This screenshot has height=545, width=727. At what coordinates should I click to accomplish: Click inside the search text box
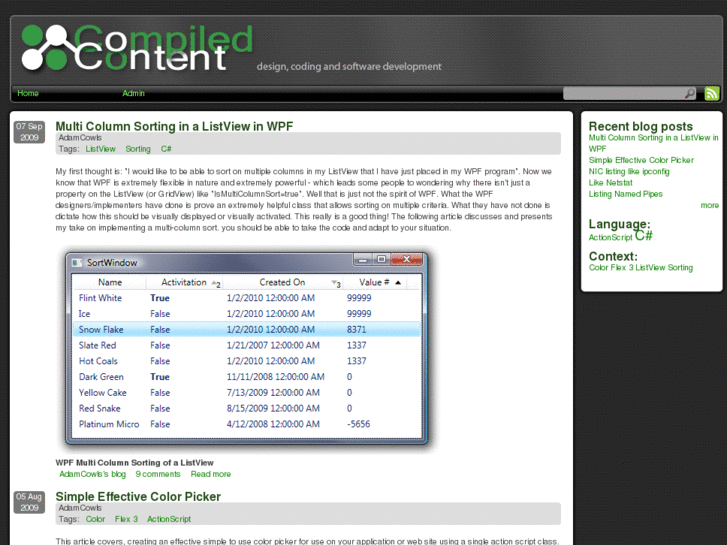(x=622, y=93)
